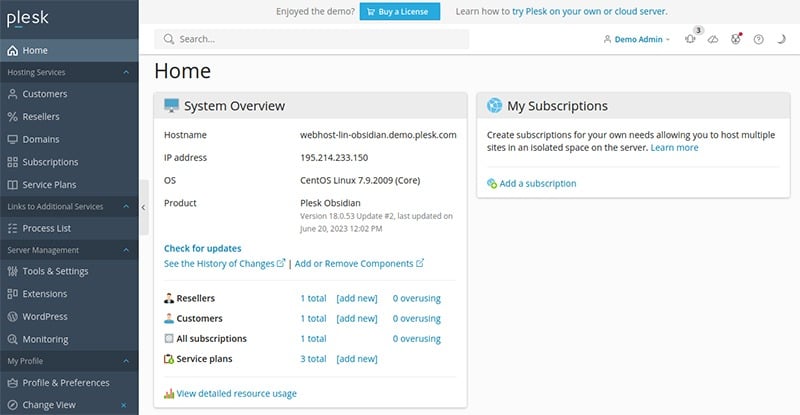Open the notifications bell icon
This screenshot has width=800, height=415.
pyautogui.click(x=690, y=39)
